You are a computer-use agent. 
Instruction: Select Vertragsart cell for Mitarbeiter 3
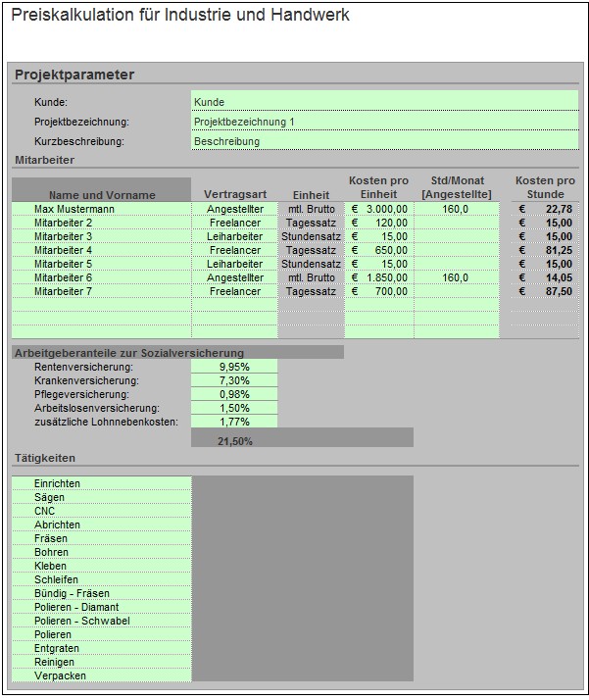point(234,236)
